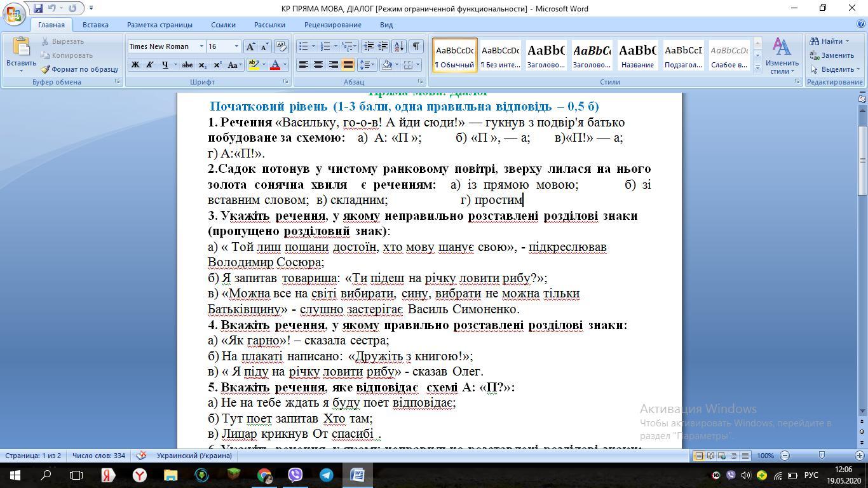This screenshot has width=868, height=488.
Task: Click the Украинский language indicator in status bar
Action: coord(194,456)
